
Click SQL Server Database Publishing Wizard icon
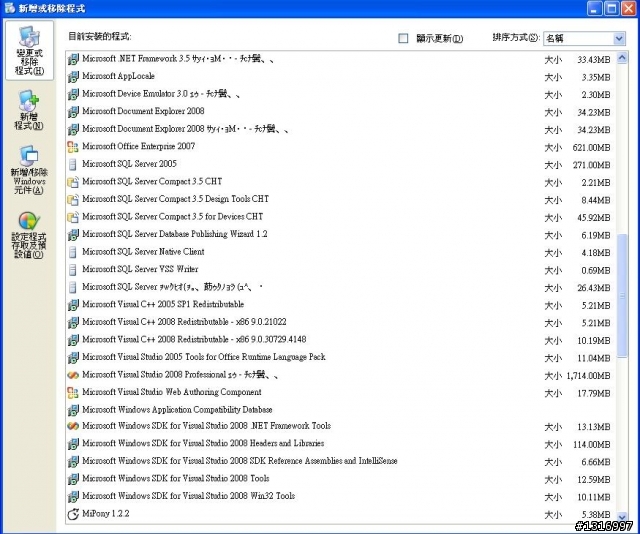(73, 234)
